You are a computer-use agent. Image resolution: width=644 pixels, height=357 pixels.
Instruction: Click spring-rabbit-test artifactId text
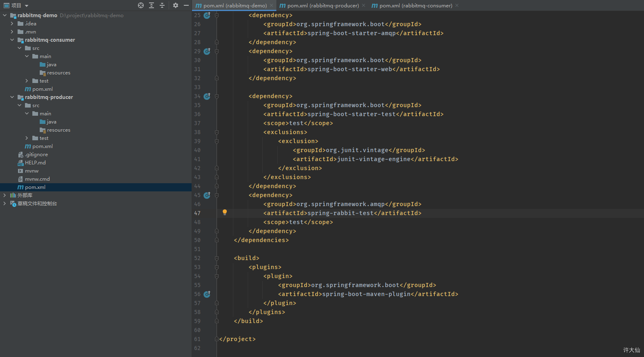coord(341,213)
